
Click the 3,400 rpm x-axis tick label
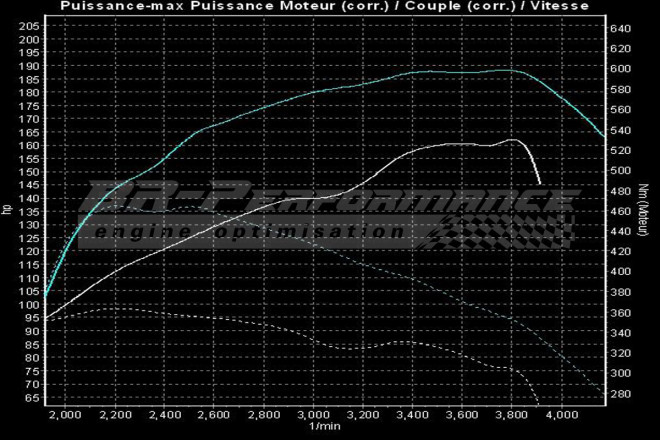[413, 415]
